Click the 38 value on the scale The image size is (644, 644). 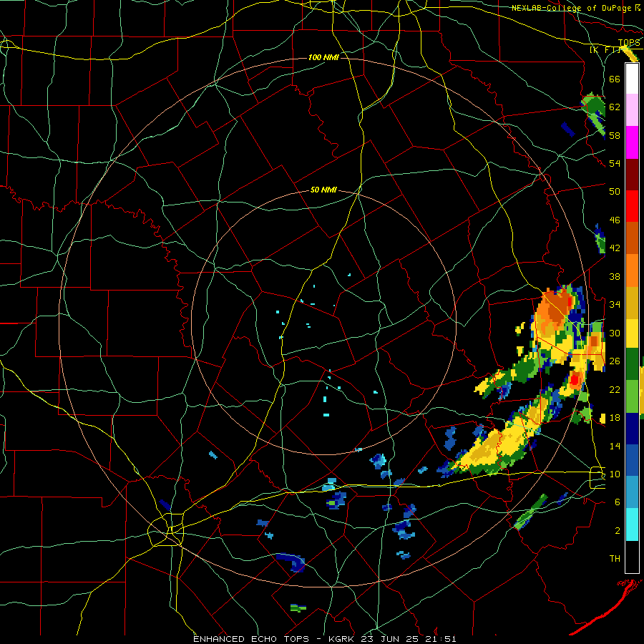pos(615,276)
